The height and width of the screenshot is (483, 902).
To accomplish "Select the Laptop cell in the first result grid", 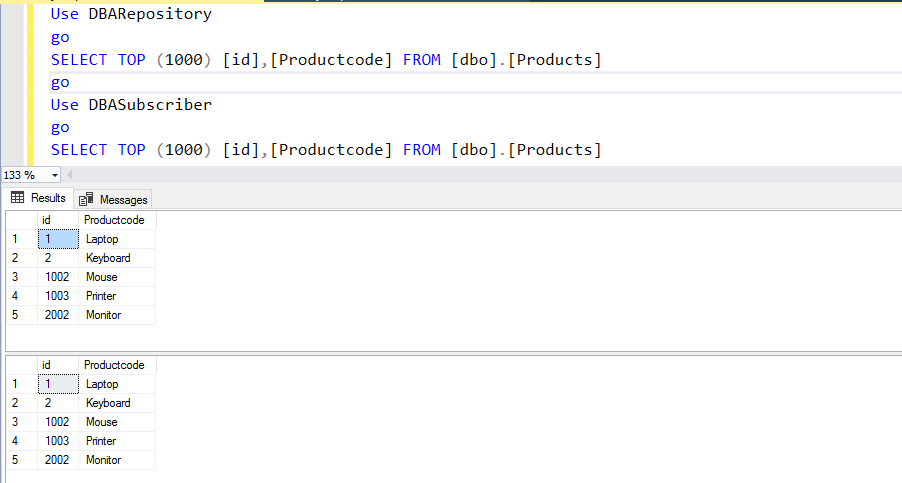I will (102, 239).
